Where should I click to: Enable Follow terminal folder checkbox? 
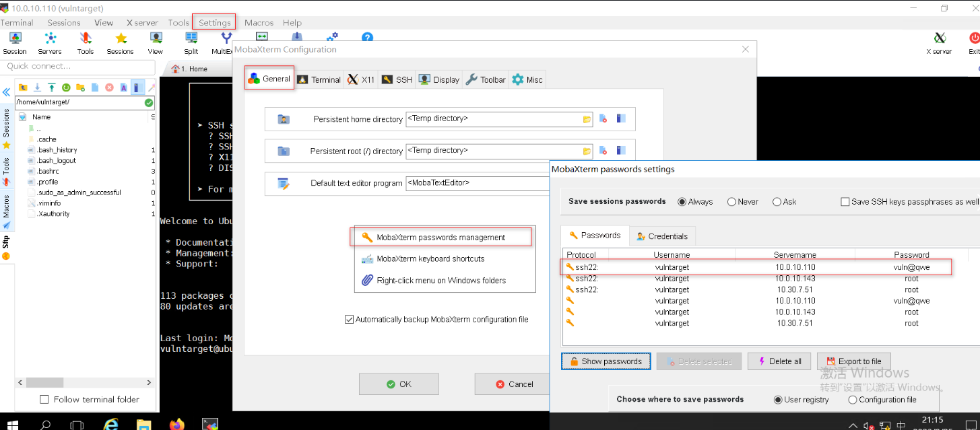(x=90, y=400)
